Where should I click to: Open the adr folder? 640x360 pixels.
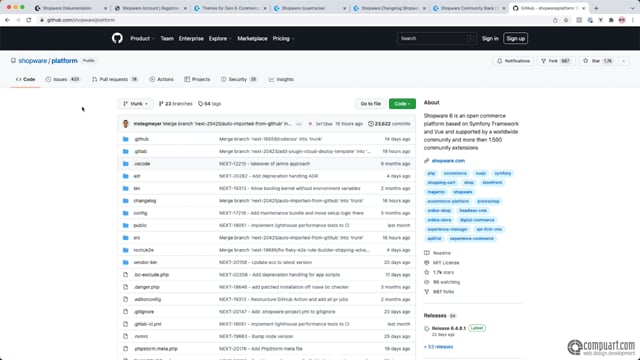pos(137,176)
